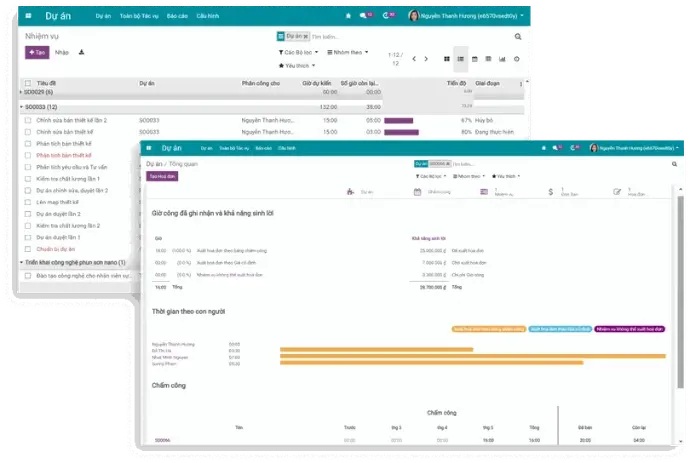Viewport: 690px width, 463px height.
Task: Open the Các Bộ lọc dropdown in task list
Action: pos(298,52)
